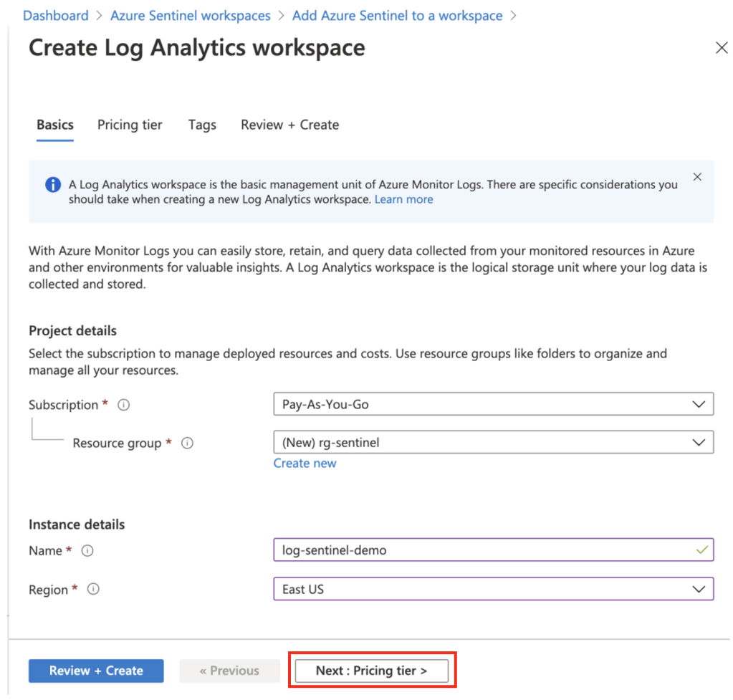Click Next : Pricing tier button
Screen dimensions: 733x700
click(371, 671)
